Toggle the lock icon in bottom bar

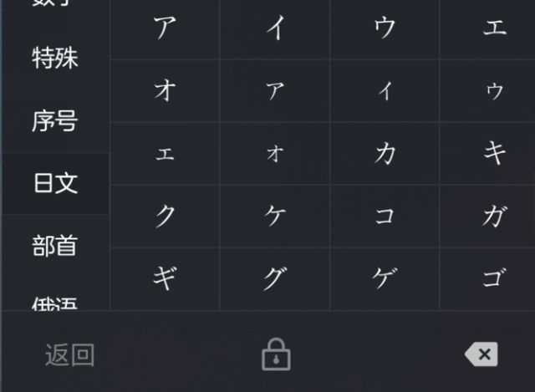[275, 354]
